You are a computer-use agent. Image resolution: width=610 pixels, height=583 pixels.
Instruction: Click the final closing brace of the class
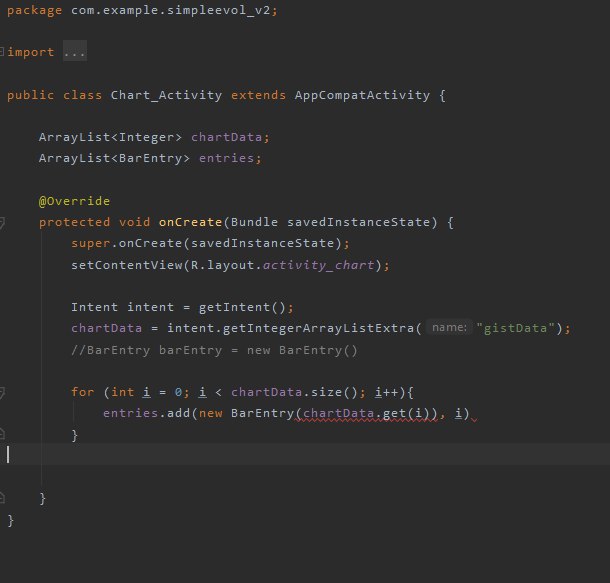(11, 520)
